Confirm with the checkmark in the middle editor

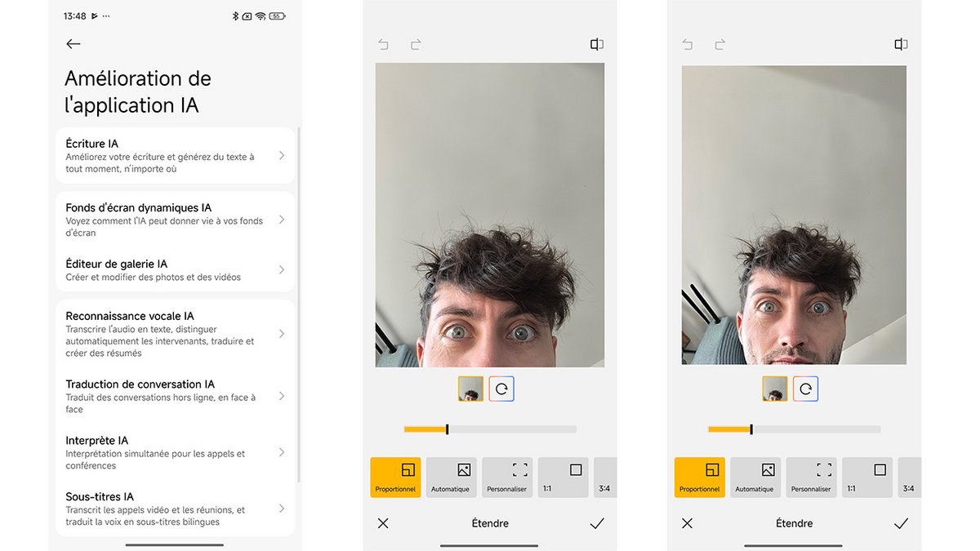[597, 523]
